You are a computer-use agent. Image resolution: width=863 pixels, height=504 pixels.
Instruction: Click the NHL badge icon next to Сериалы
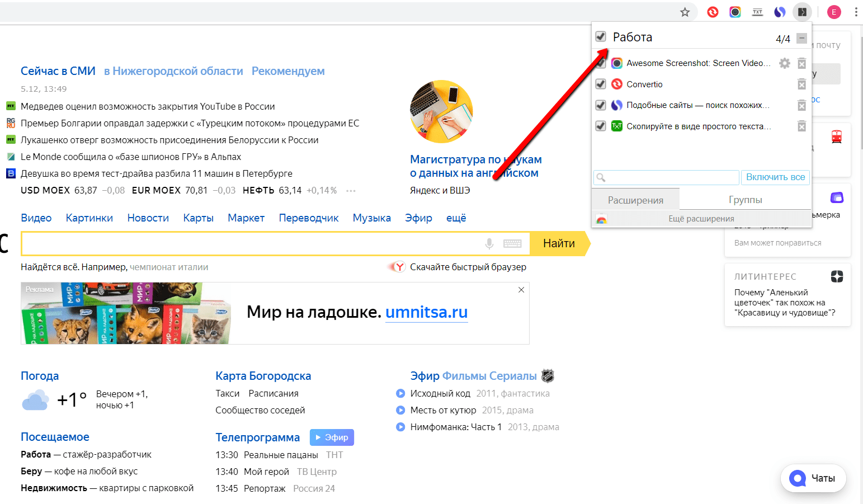(x=548, y=376)
